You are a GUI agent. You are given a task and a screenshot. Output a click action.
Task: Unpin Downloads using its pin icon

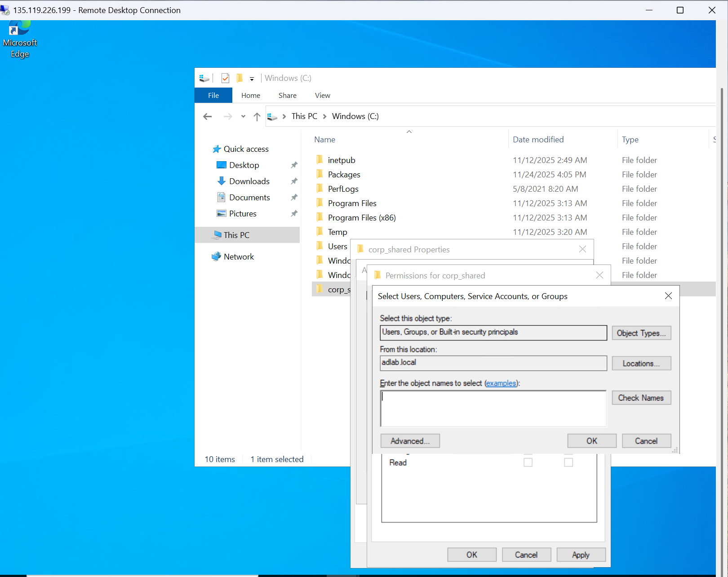pos(294,181)
